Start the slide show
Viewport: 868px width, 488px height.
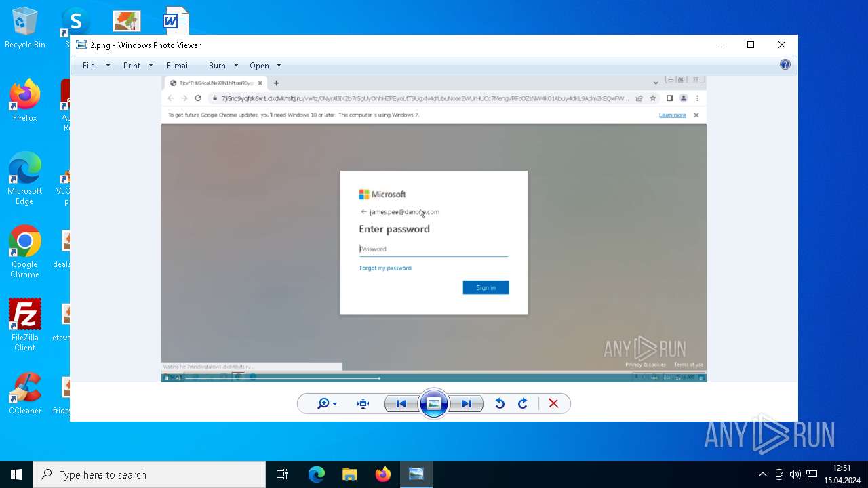pos(434,404)
